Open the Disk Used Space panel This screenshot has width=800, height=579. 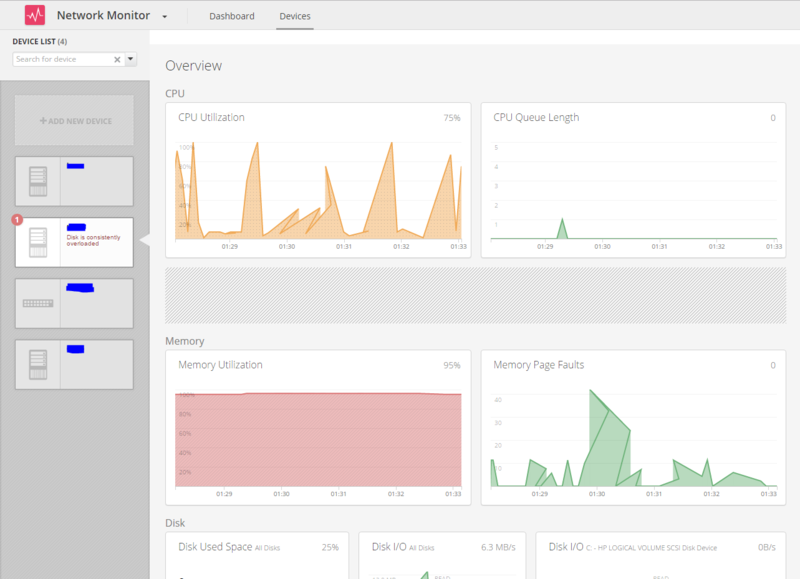click(257, 556)
